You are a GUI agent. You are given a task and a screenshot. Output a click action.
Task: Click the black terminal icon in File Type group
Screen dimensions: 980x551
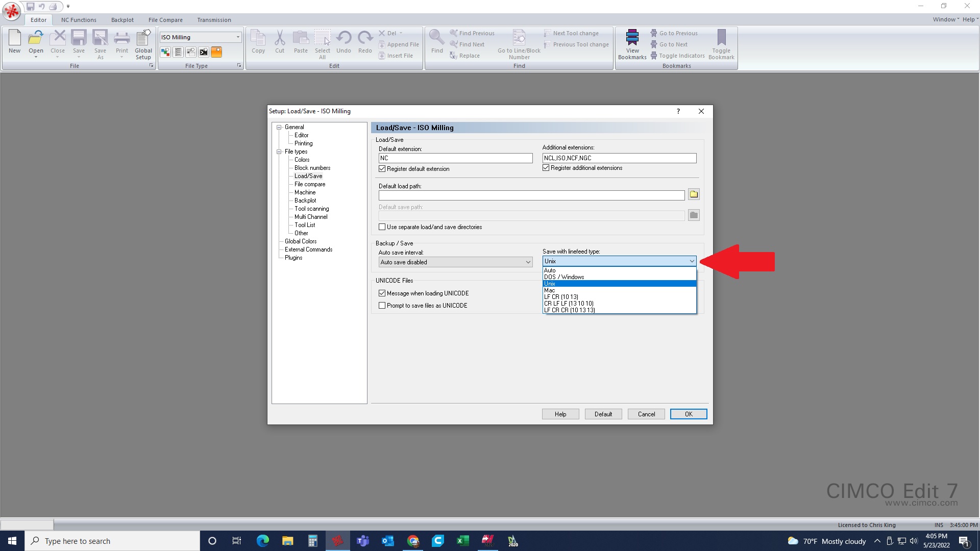tap(204, 52)
